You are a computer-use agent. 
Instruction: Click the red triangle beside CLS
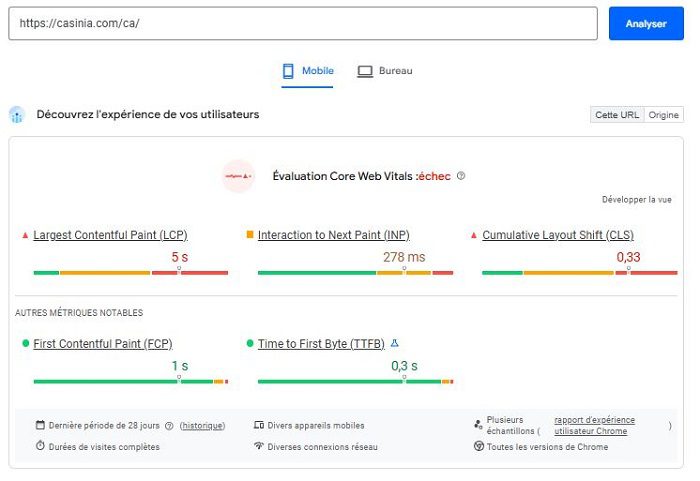[474, 235]
